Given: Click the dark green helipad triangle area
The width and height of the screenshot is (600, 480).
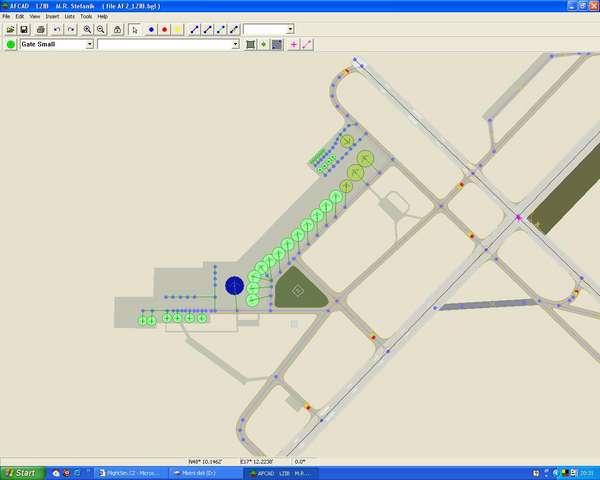Looking at the screenshot, I should click(299, 289).
